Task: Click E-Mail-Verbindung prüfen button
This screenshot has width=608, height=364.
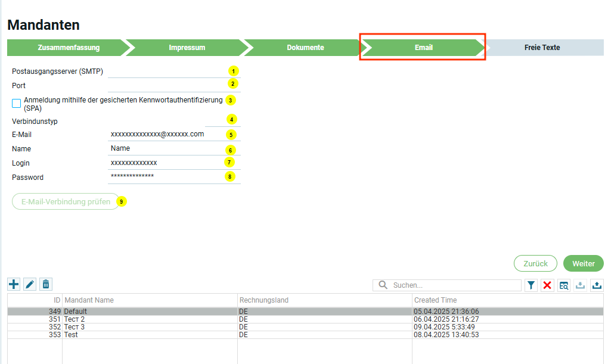Action: click(x=66, y=201)
